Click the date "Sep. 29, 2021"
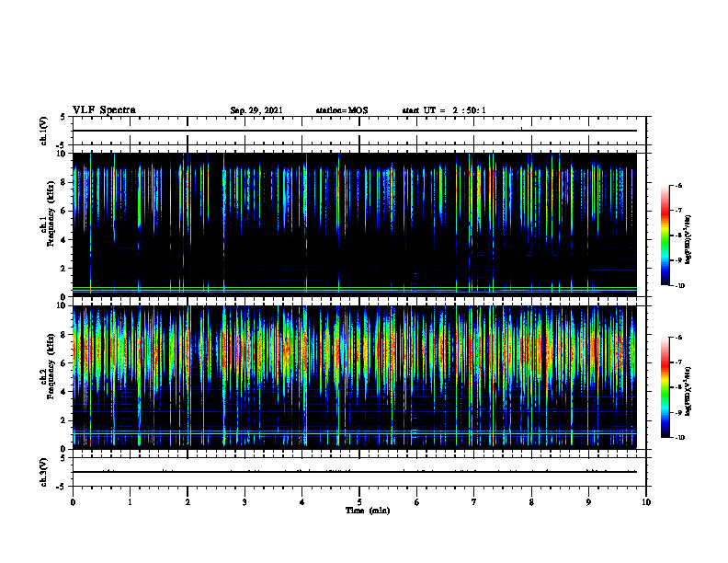Viewport: 728px width, 563px height. tap(256, 110)
